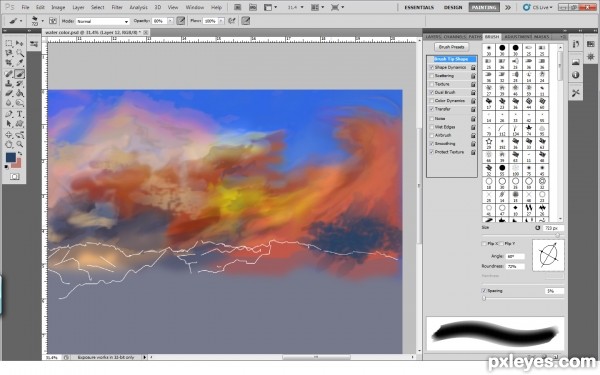
Task: Select the Path Selection tool
Action: (x=9, y=124)
